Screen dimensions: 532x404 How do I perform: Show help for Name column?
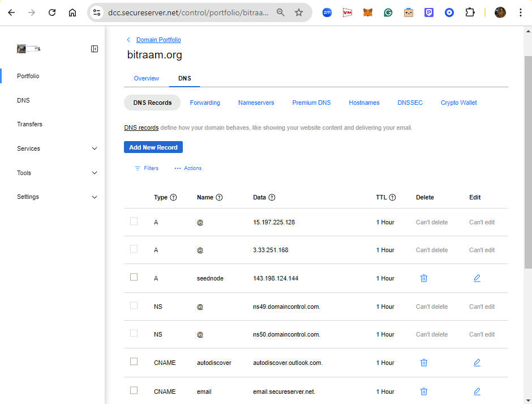point(219,197)
